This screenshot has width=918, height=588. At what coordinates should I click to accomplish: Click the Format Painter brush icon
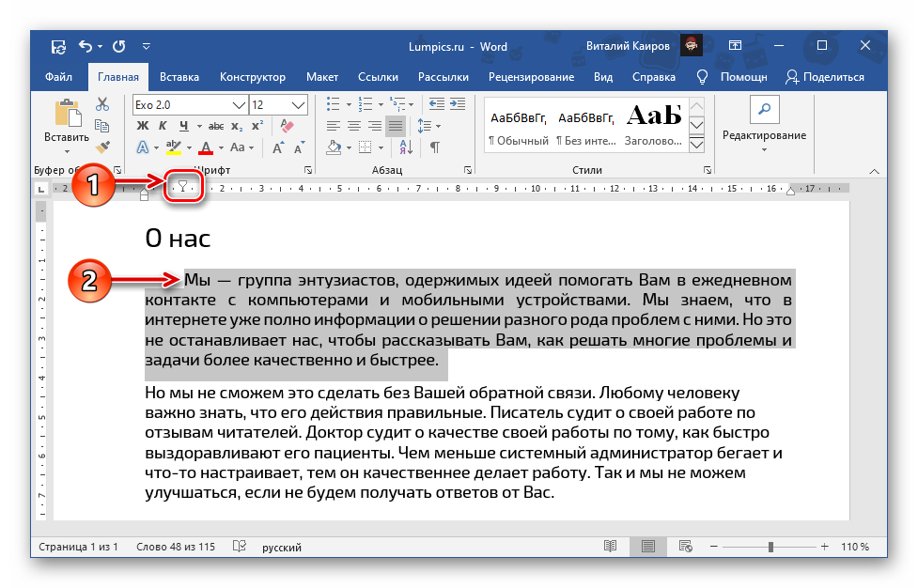(103, 147)
